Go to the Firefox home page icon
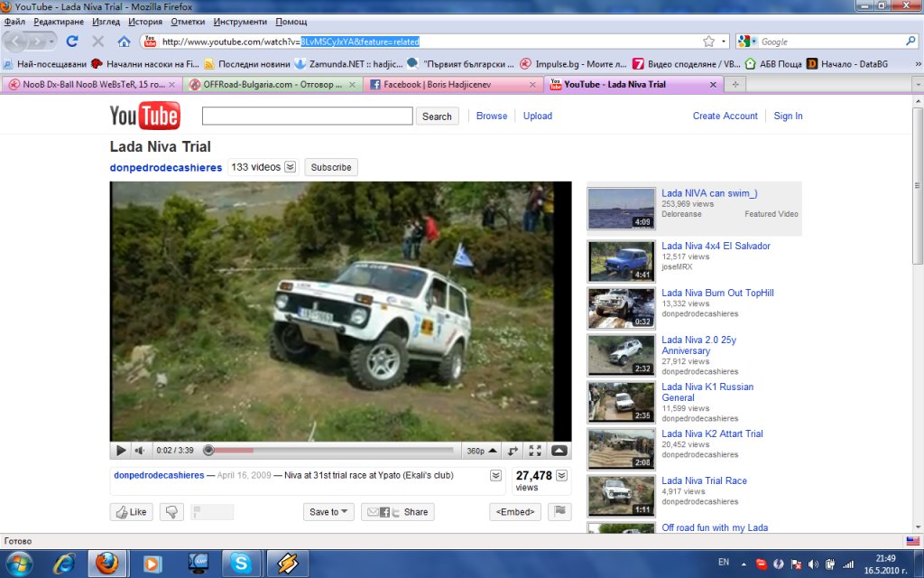Screen dimensions: 924x578 tap(124, 42)
